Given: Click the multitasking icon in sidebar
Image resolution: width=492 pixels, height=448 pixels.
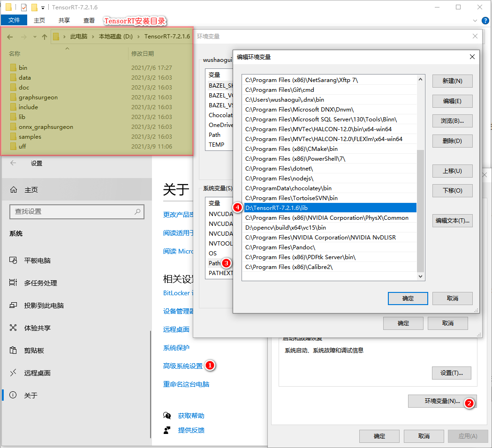Looking at the screenshot, I should [13, 283].
